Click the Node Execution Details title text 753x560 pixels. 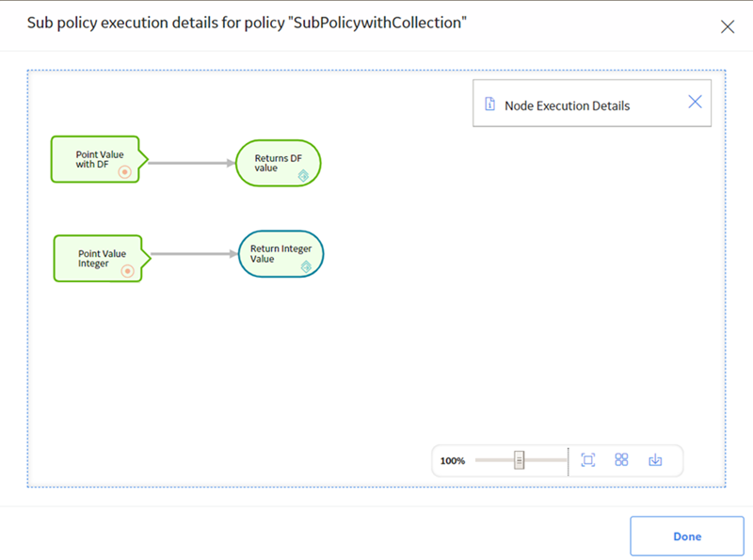(568, 106)
